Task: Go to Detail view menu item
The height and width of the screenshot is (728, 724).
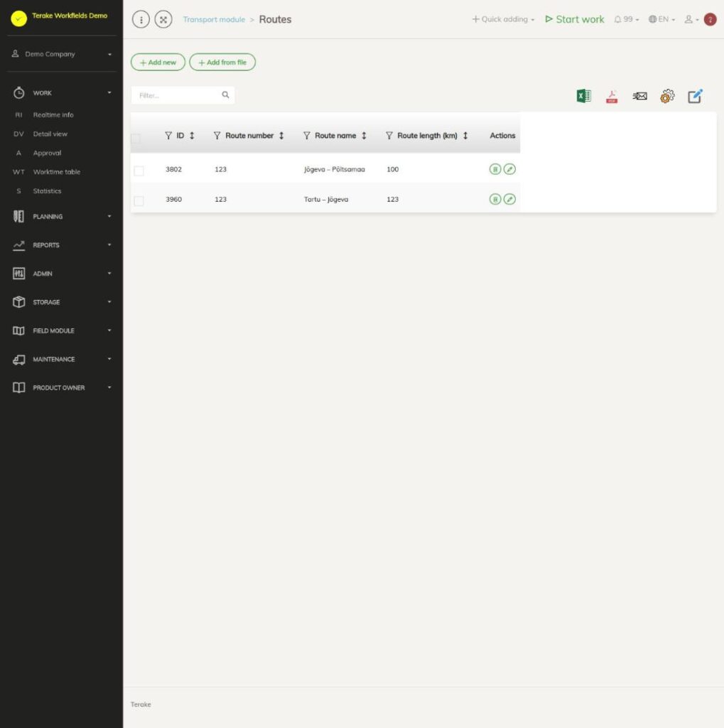Action: (50, 134)
